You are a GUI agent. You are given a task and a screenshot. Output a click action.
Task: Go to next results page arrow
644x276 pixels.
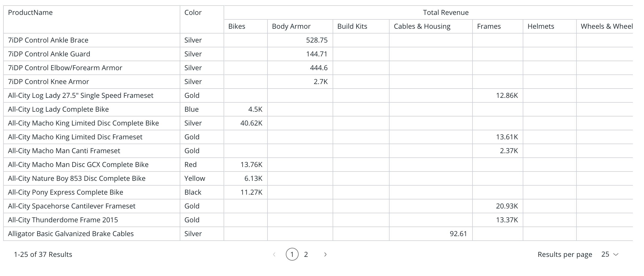[x=325, y=254]
